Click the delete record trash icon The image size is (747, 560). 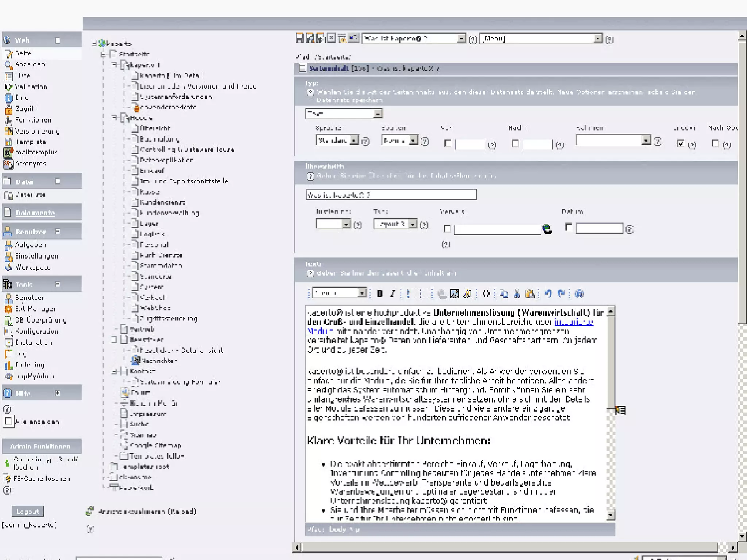tap(342, 38)
